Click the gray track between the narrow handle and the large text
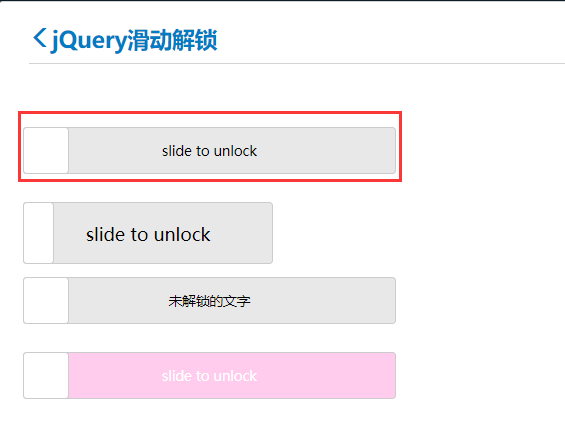565x445 pixels. (x=70, y=233)
